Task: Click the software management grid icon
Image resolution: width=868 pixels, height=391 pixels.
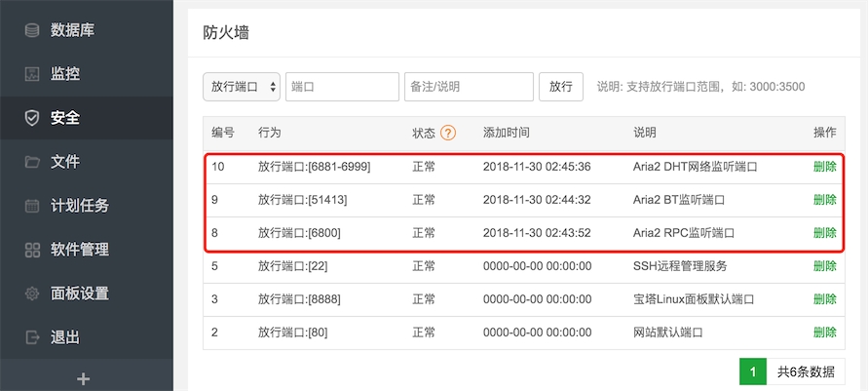Action: 32,250
